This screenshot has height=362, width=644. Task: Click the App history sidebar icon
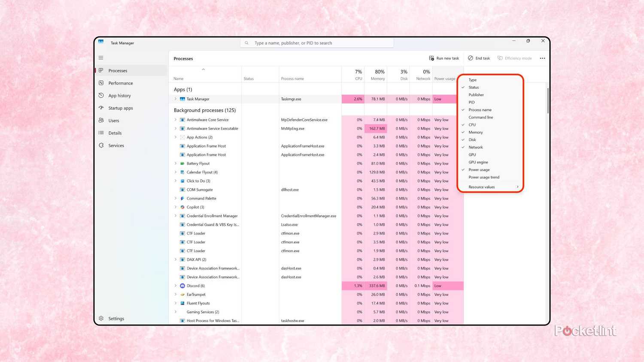coord(101,95)
